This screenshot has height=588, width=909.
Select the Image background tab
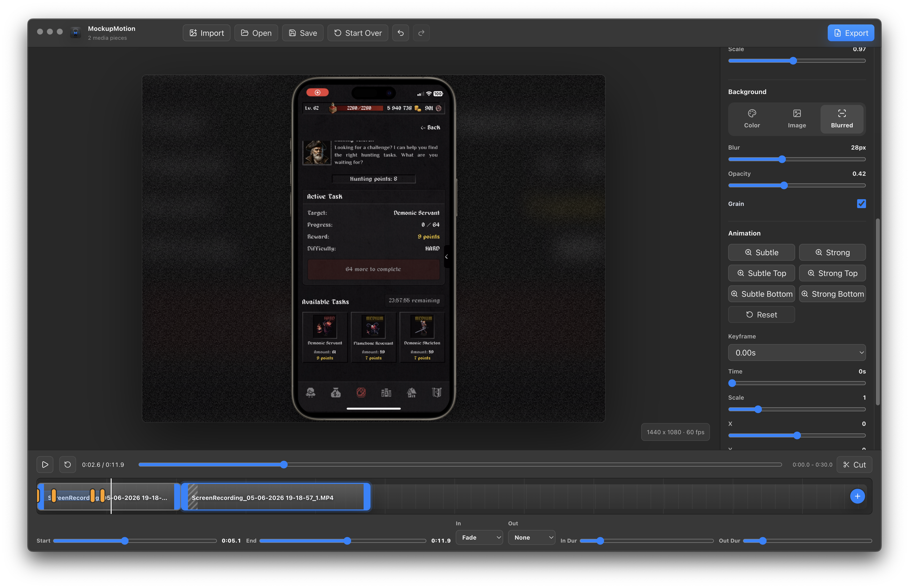coord(797,119)
